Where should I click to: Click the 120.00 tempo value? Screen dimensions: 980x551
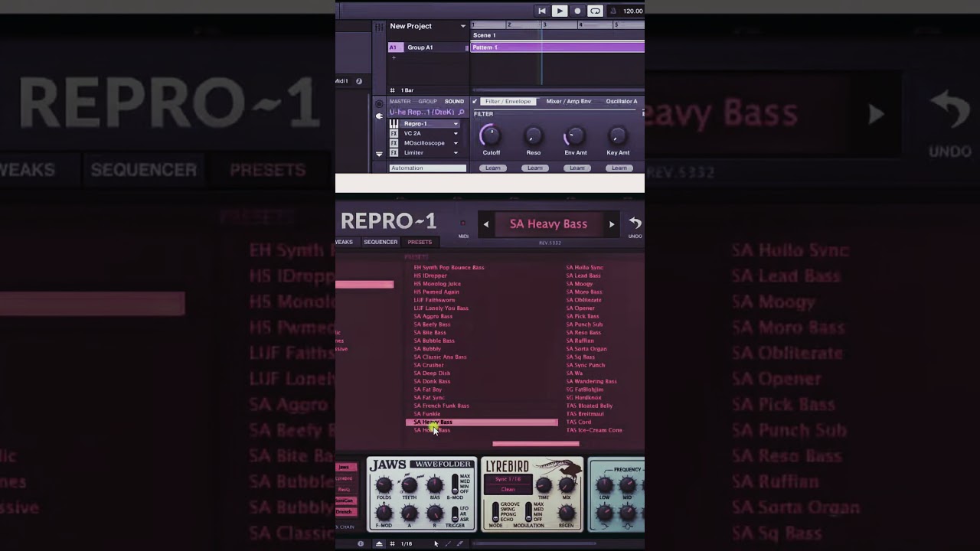pos(633,11)
